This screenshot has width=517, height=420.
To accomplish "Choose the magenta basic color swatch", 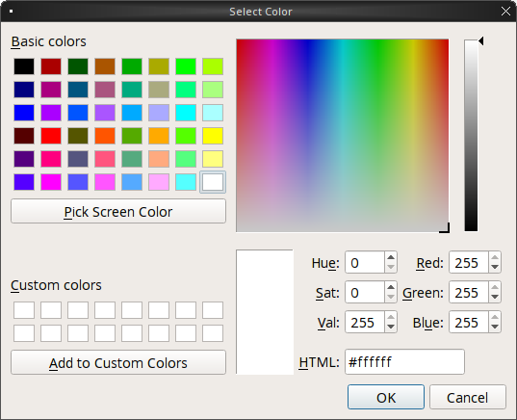I will pos(51,182).
